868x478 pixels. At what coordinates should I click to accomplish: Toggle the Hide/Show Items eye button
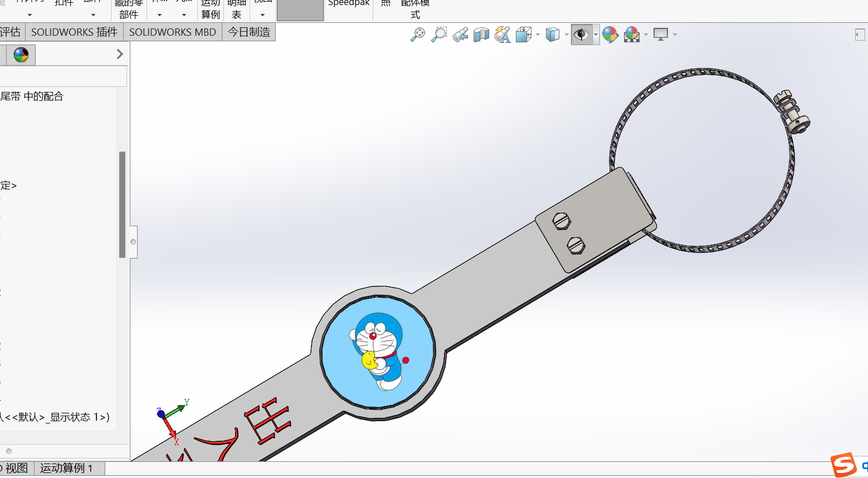[581, 35]
